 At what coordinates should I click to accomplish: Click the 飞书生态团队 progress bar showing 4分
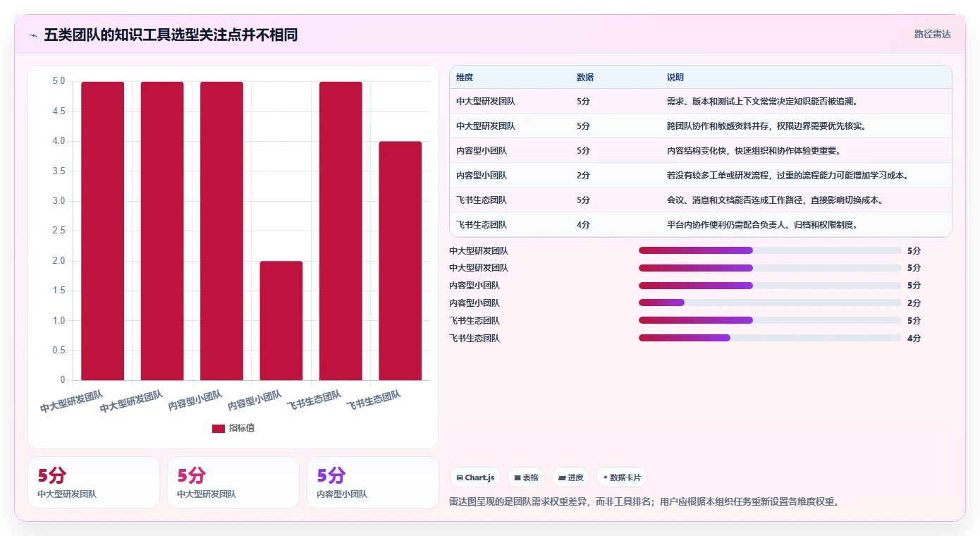pos(770,338)
